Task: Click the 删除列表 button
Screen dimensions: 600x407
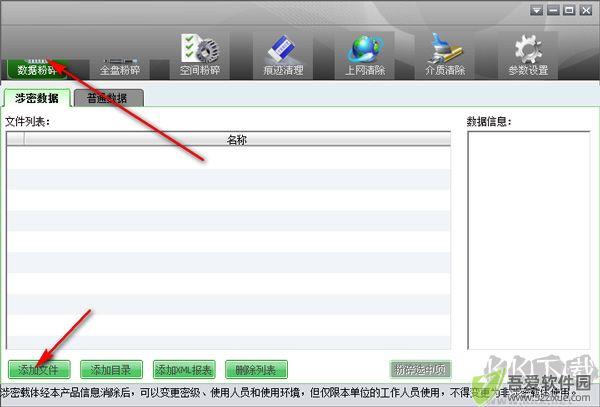Action: tap(256, 370)
